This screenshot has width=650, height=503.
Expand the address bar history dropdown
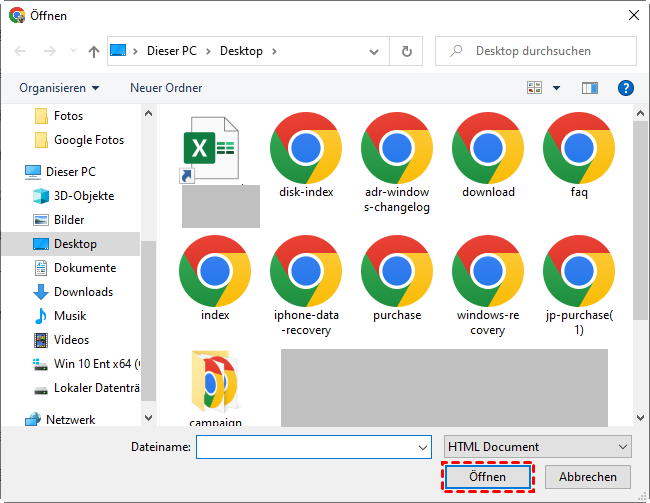[374, 52]
